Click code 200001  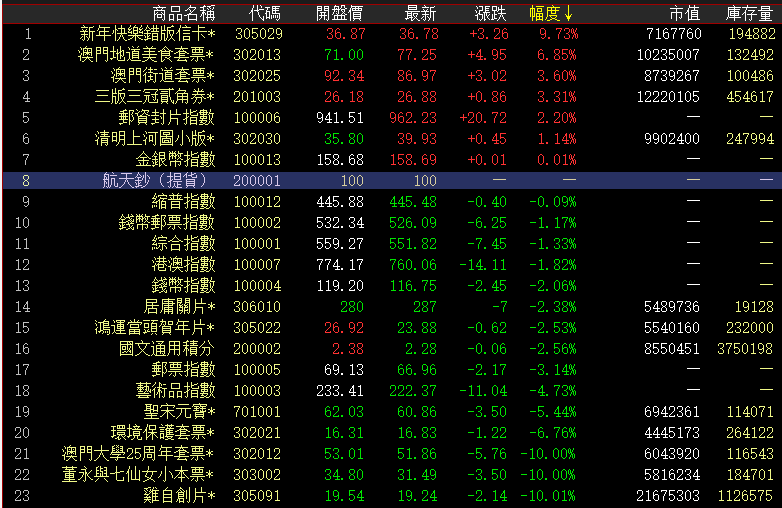tap(257, 180)
